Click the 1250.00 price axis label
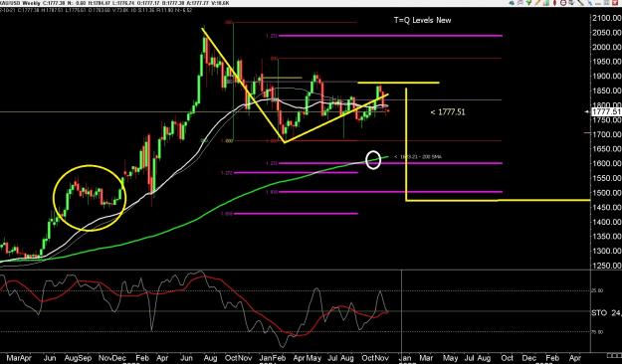This screenshot has height=364, width=622. coord(606,266)
